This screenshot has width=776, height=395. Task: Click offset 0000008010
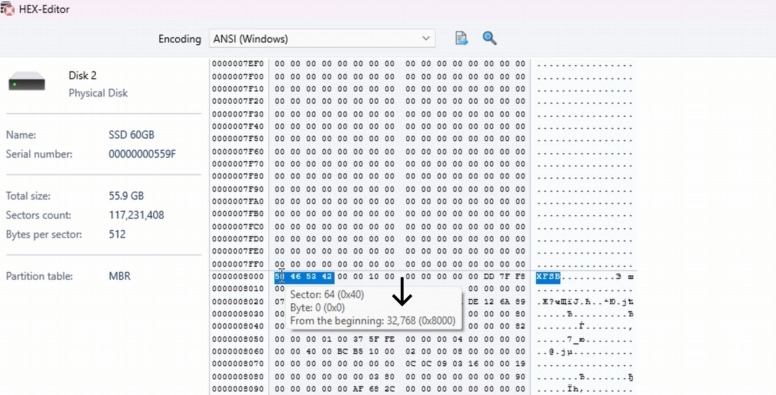pyautogui.click(x=238, y=289)
